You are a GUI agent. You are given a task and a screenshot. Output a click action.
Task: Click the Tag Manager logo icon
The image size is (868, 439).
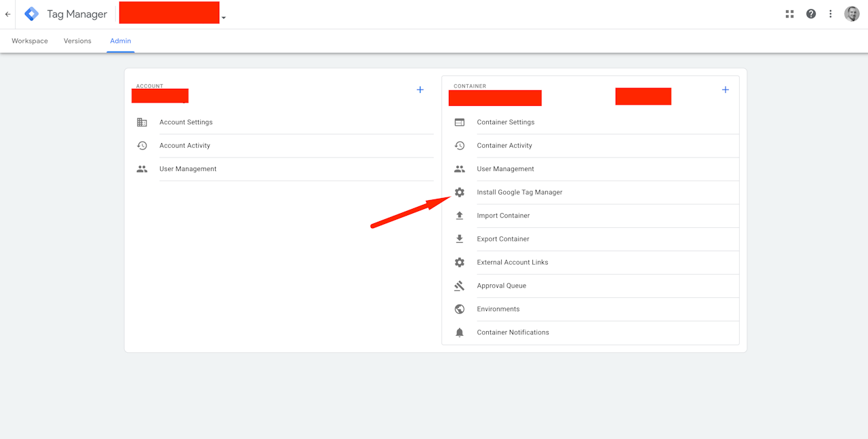(31, 14)
